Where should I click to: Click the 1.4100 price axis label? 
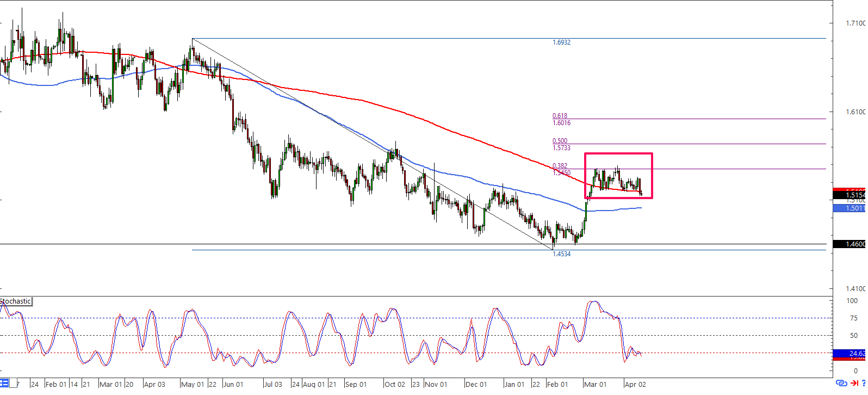pos(855,289)
